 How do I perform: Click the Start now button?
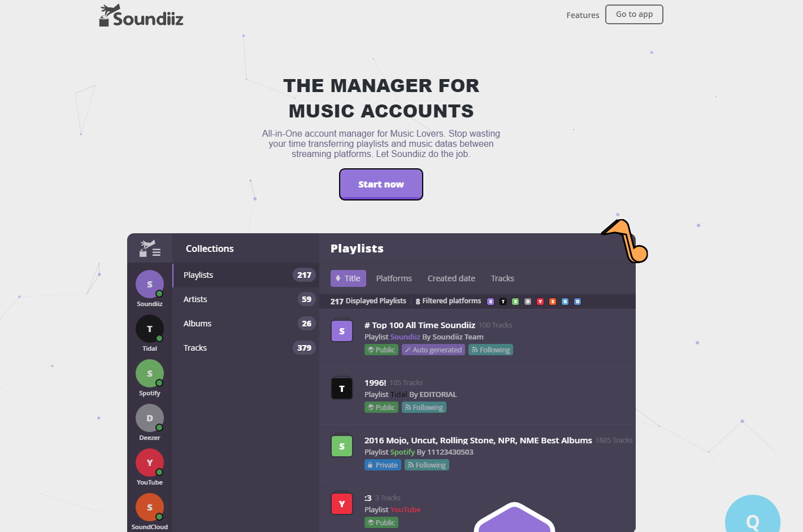point(381,184)
